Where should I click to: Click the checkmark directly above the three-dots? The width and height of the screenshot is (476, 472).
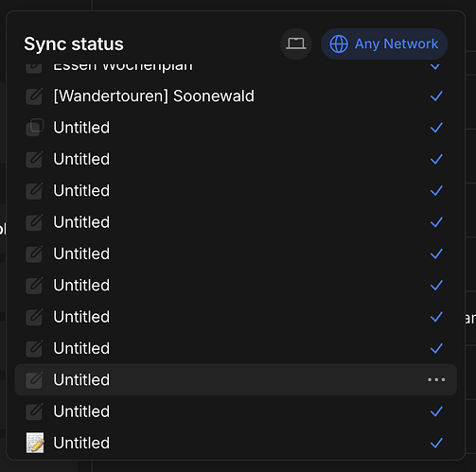[x=436, y=348]
